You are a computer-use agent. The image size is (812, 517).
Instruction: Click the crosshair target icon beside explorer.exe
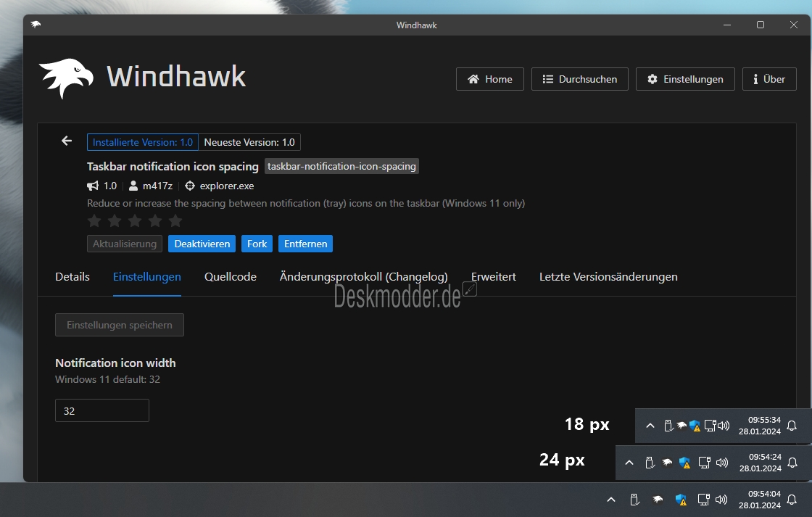190,186
